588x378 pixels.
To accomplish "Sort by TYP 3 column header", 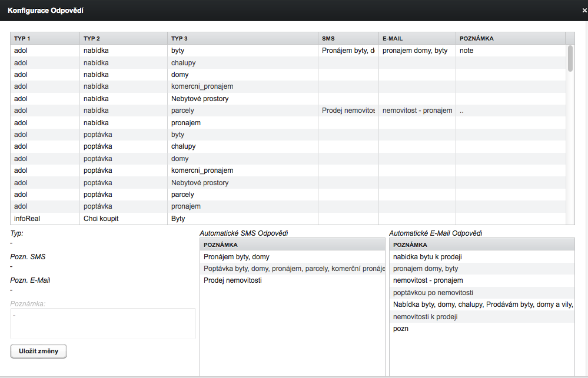I will (242, 38).
